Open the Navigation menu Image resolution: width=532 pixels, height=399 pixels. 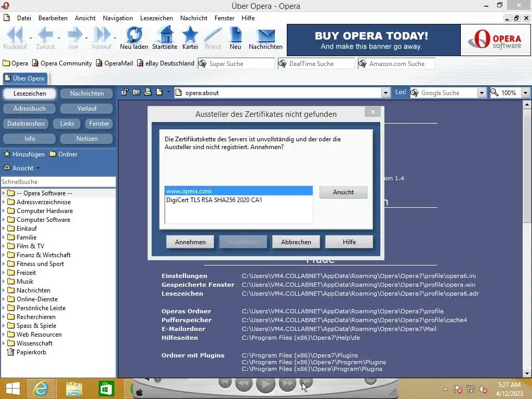[x=118, y=18]
